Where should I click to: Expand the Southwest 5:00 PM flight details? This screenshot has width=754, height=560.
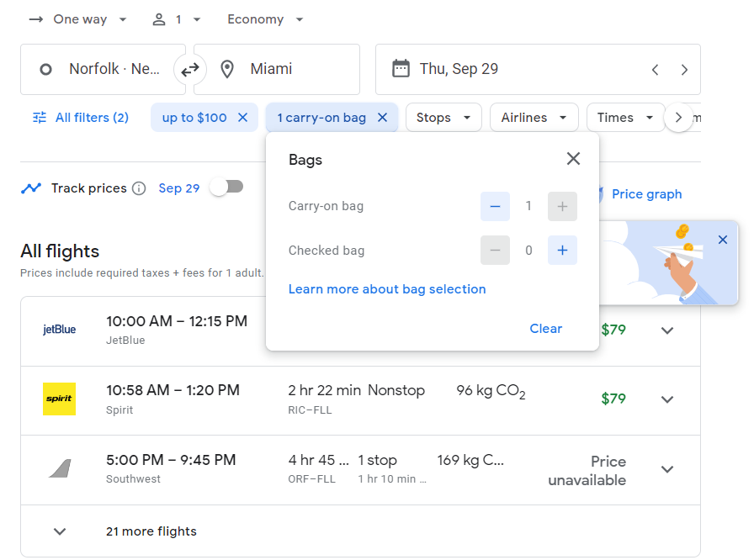pyautogui.click(x=667, y=469)
